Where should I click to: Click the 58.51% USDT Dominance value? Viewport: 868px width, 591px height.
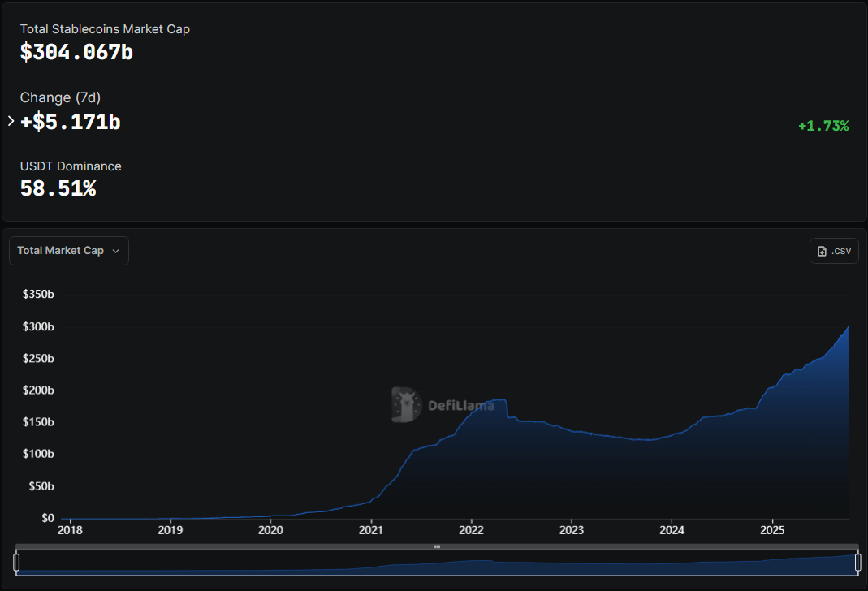point(58,188)
